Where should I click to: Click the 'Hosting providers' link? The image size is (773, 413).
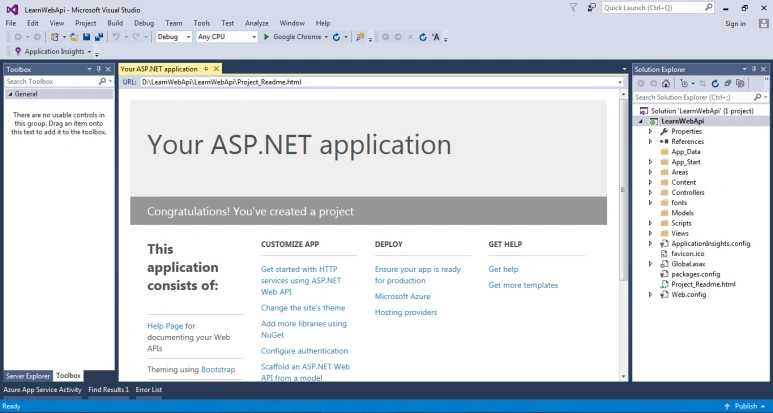tap(406, 312)
